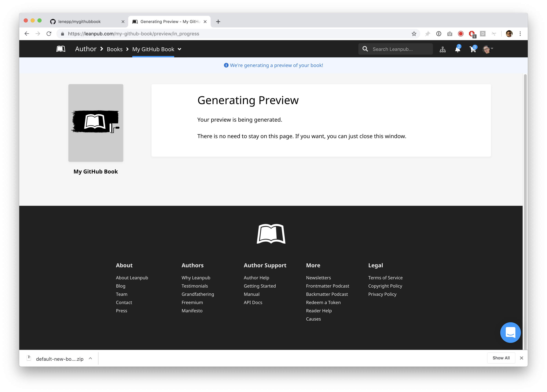Open the Author Help footer link
This screenshot has height=392, width=547.
(256, 278)
